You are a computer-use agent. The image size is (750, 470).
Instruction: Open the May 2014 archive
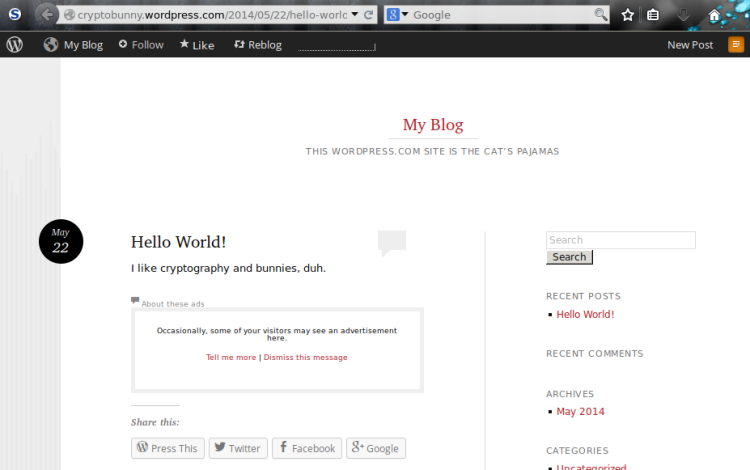tap(580, 412)
